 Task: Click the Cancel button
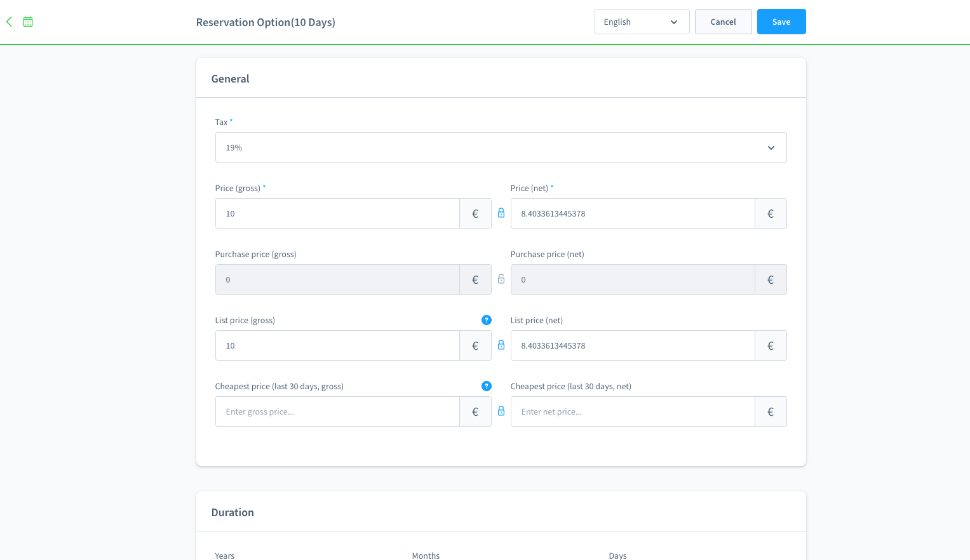[x=724, y=22]
